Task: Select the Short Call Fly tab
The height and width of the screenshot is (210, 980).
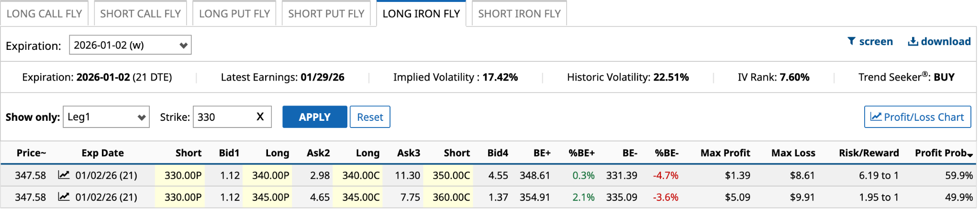Action: 140,13
